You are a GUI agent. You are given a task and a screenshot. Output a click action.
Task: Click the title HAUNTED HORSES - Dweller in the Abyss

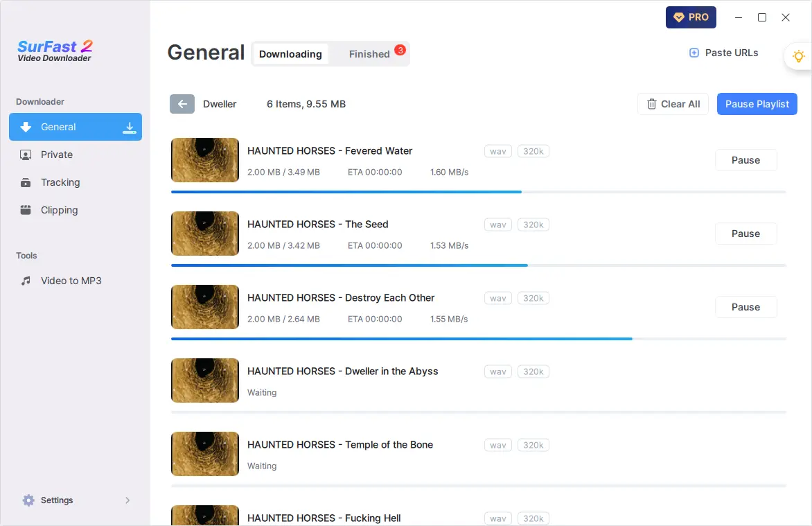click(343, 371)
